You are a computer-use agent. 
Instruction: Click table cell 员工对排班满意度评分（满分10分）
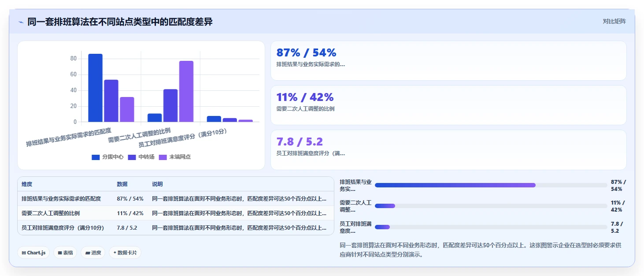[x=63, y=228]
